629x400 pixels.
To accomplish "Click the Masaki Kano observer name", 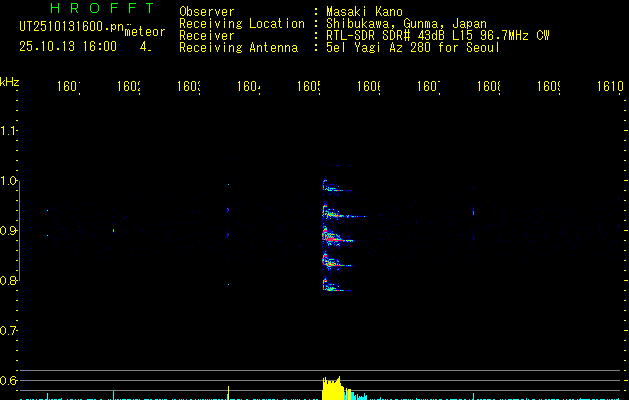I will (364, 12).
